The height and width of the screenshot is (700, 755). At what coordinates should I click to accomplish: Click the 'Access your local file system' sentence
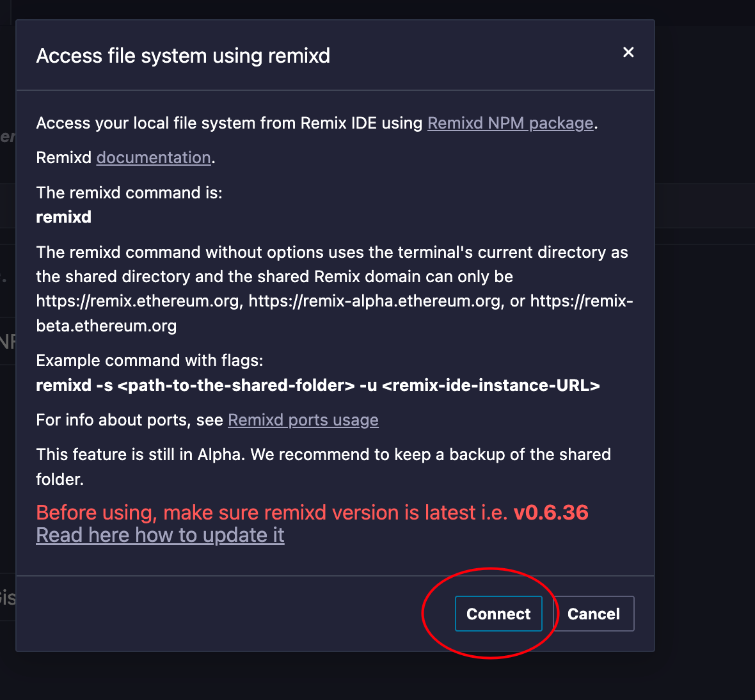coord(317,123)
